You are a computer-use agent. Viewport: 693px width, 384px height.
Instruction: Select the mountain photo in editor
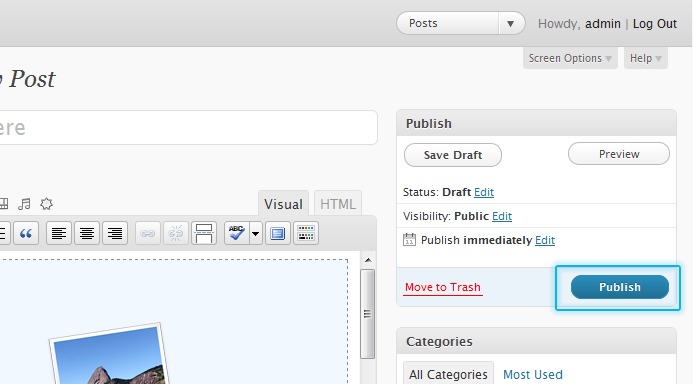pyautogui.click(x=109, y=354)
